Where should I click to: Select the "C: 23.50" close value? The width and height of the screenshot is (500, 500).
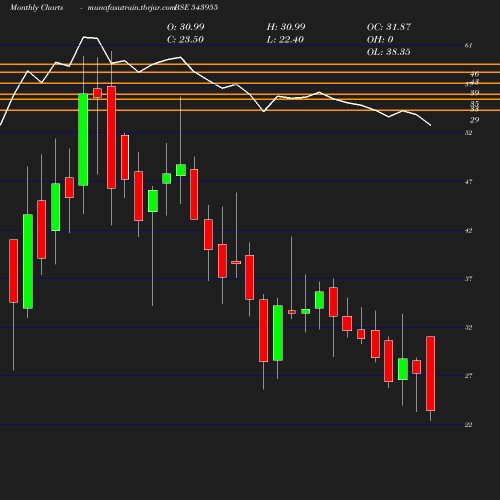(185, 39)
